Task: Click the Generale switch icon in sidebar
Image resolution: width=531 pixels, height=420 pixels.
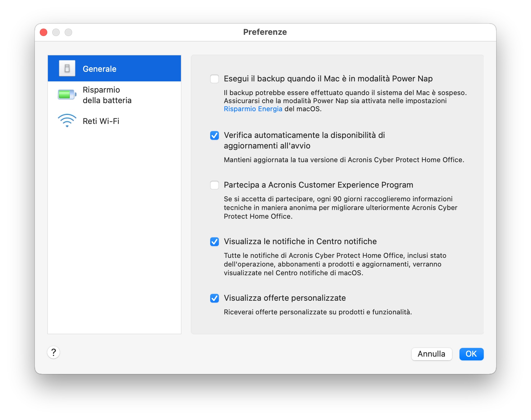Action: pos(67,68)
